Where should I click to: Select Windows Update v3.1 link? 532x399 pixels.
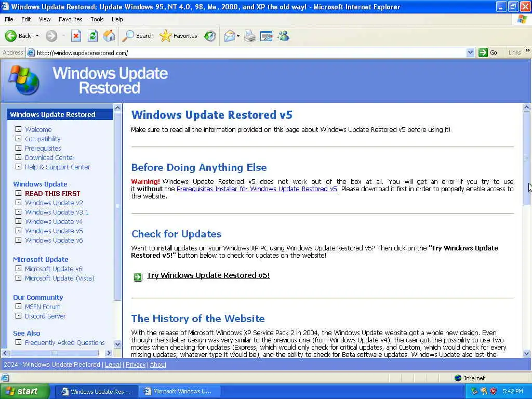pyautogui.click(x=57, y=212)
